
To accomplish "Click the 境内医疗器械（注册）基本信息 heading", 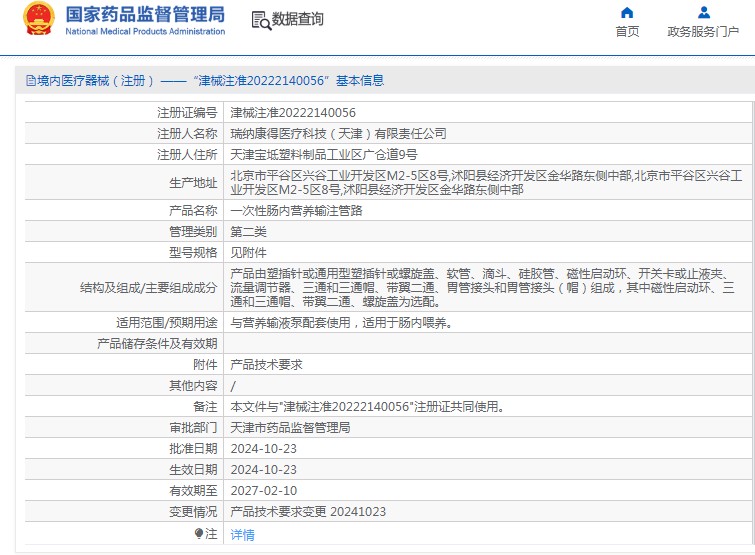I will [205, 80].
